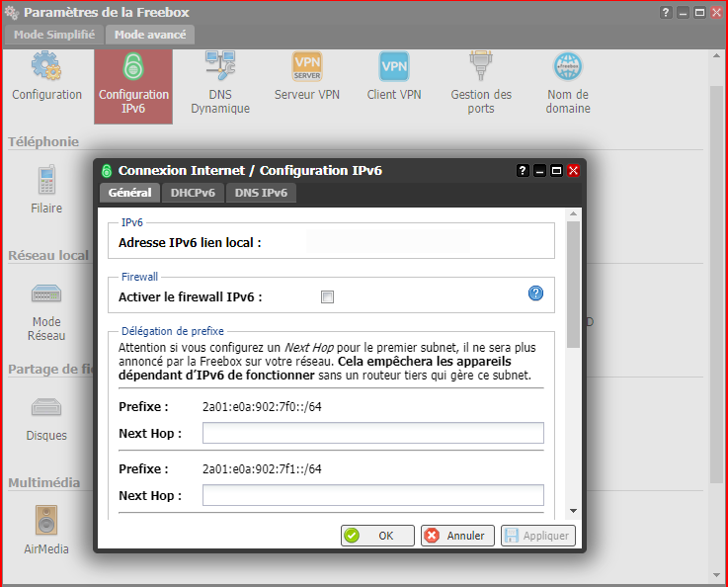Image resolution: width=728 pixels, height=587 pixels.
Task: Click main window scrollbar down arrow
Action: [716, 575]
